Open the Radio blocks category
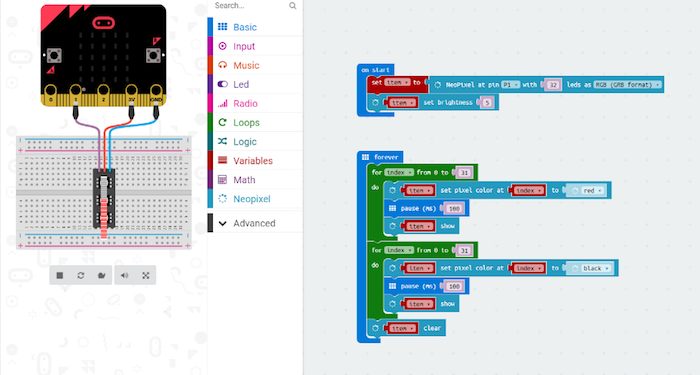Image resolution: width=700 pixels, height=375 pixels. click(x=255, y=104)
